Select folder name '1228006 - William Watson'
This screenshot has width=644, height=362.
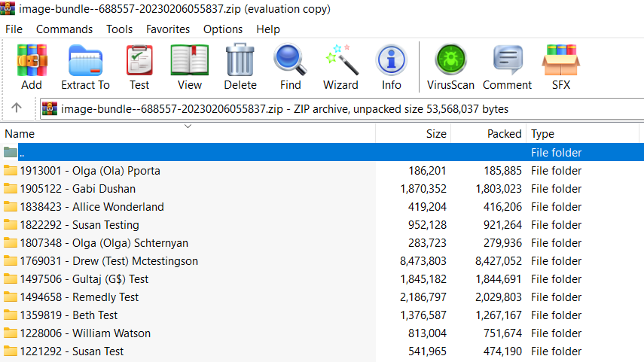(85, 333)
